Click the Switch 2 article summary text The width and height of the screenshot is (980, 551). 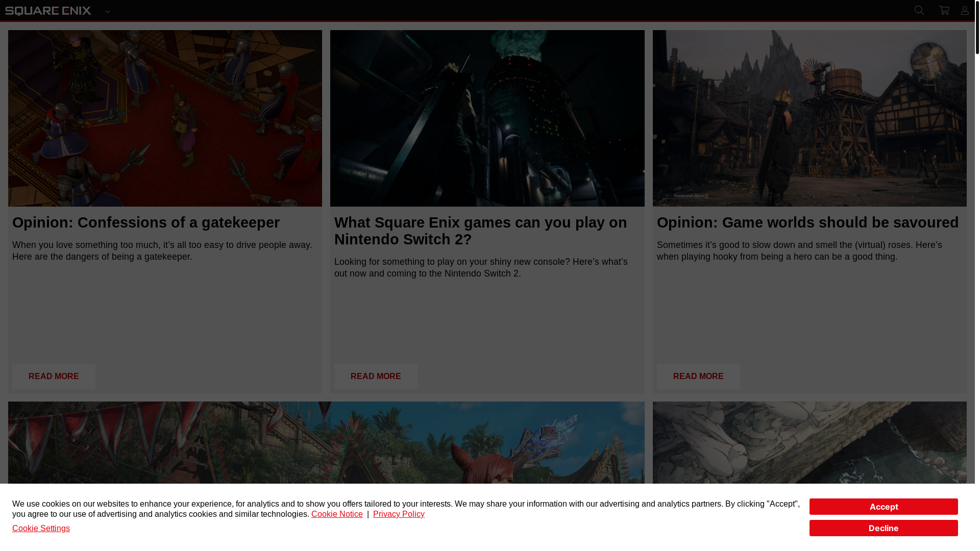[481, 268]
